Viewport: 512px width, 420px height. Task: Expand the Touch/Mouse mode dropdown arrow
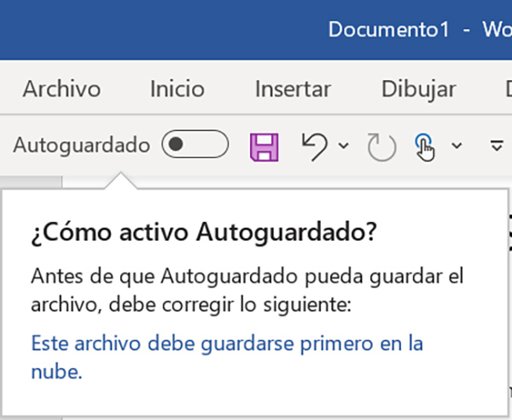[457, 145]
